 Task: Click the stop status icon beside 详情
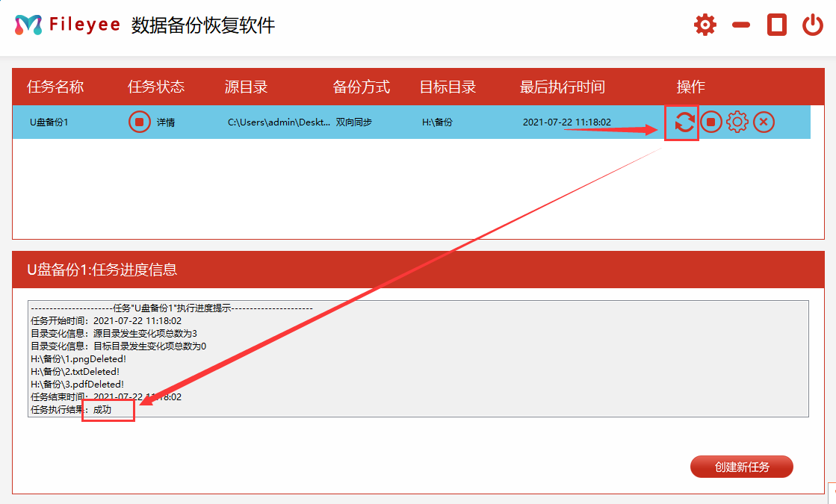pyautogui.click(x=140, y=122)
